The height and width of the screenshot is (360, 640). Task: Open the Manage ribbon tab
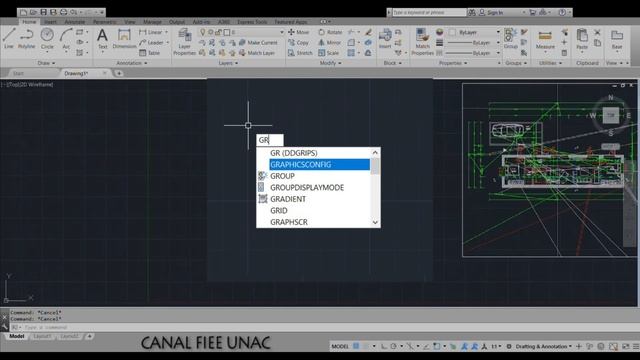[x=152, y=22]
